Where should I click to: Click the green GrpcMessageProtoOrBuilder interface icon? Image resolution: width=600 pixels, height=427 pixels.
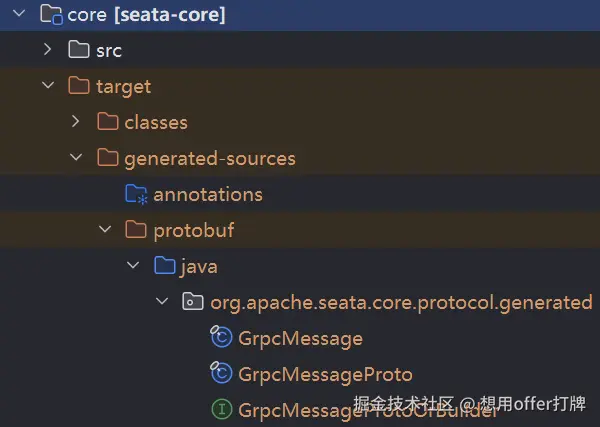coord(221,409)
